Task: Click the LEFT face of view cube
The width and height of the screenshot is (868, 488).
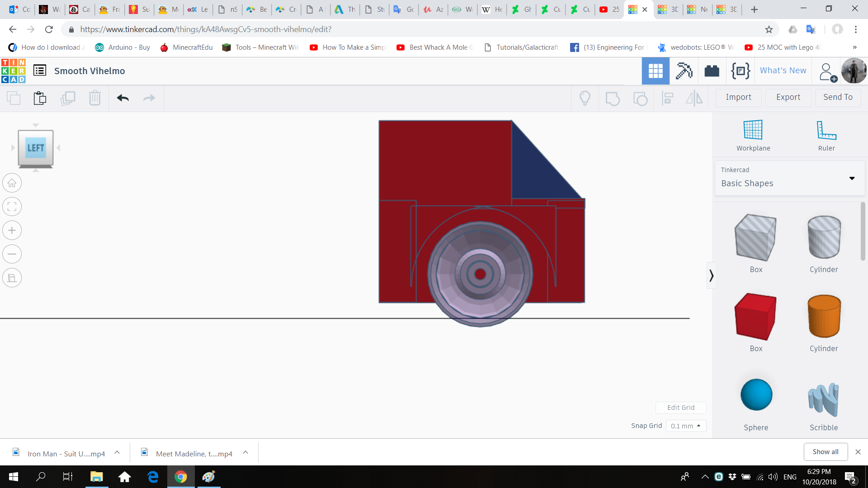Action: click(36, 148)
